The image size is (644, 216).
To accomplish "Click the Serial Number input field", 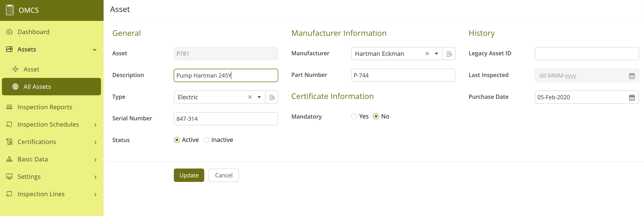I will click(x=225, y=119).
